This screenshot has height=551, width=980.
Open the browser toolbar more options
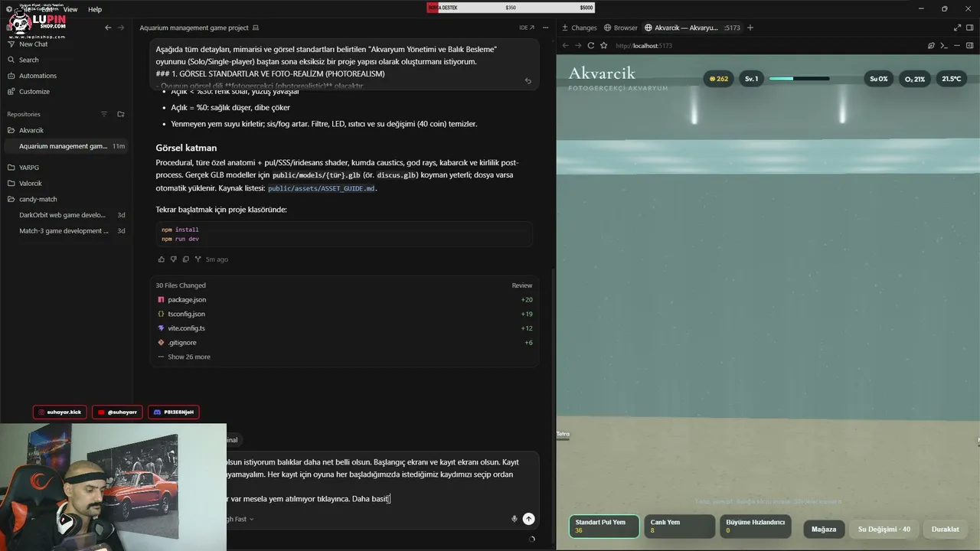point(957,46)
